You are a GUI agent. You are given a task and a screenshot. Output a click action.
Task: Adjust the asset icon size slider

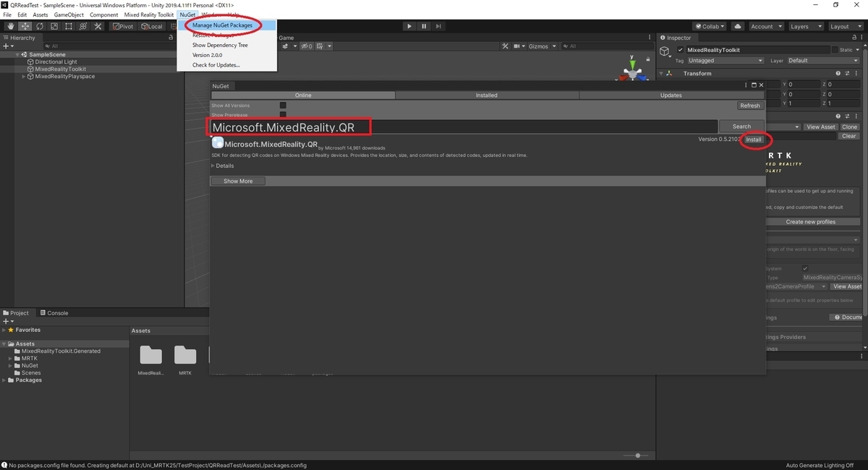(637, 456)
